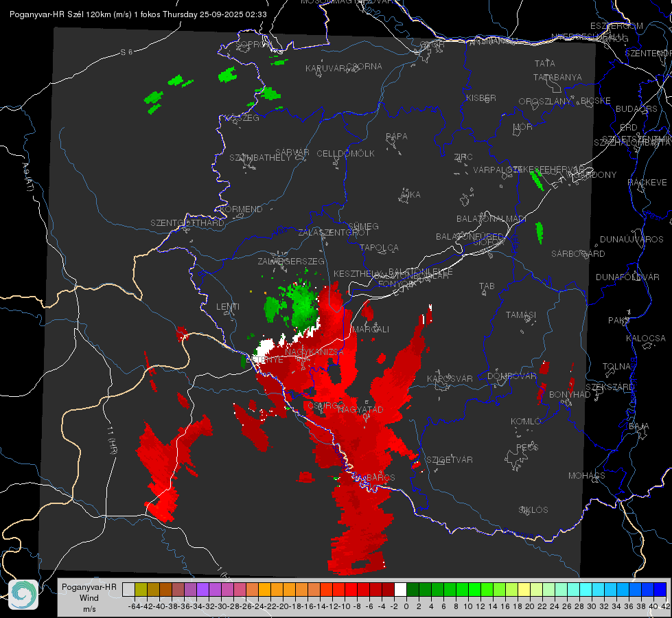Screen dimensions: 672x618
Task: Click the SZOMBATHELY city label
Action: (259, 158)
